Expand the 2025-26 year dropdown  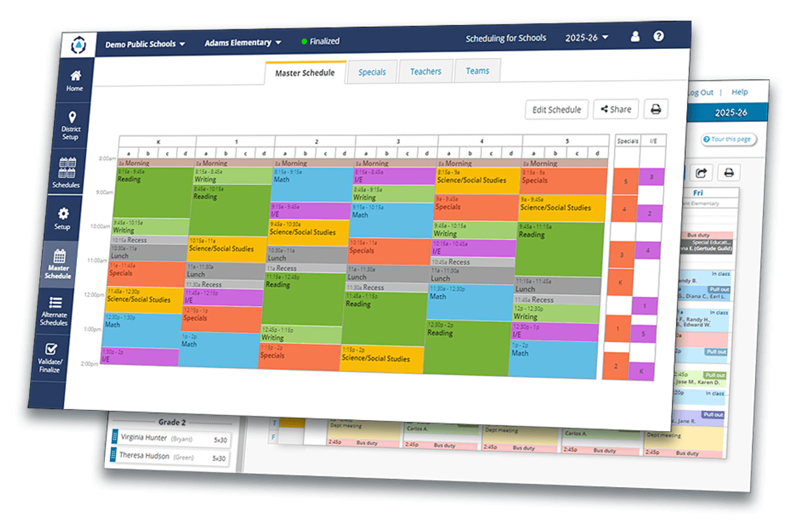(x=586, y=38)
